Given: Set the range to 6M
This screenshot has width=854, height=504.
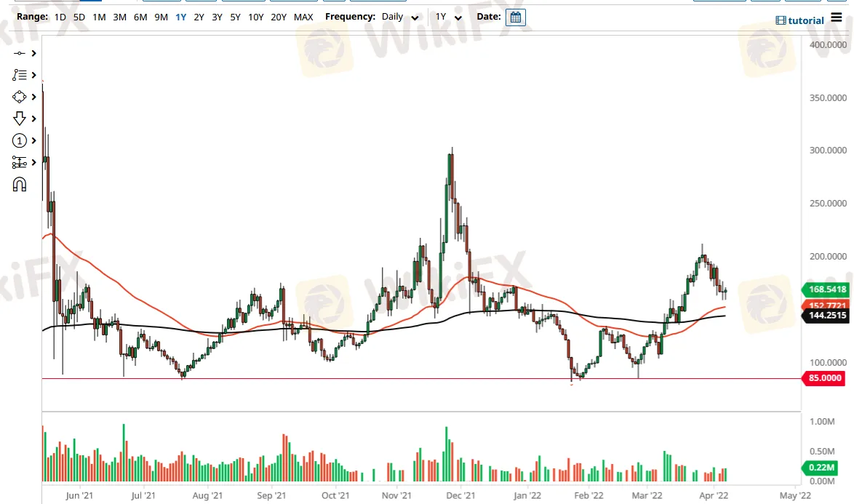Looking at the screenshot, I should 140,17.
